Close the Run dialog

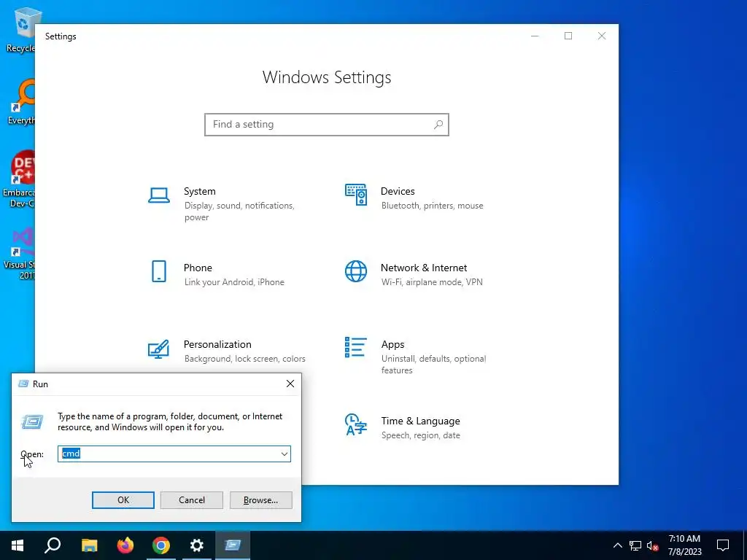point(290,384)
